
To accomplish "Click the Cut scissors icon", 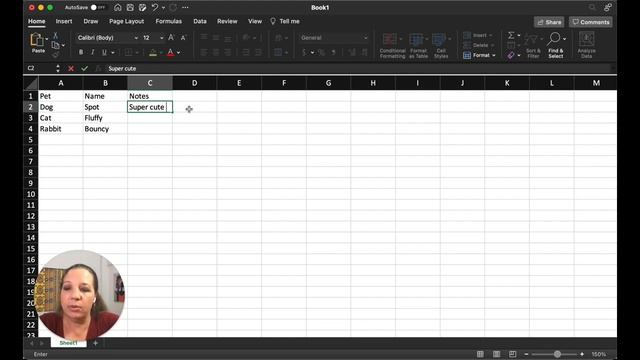I will pyautogui.click(x=56, y=36).
